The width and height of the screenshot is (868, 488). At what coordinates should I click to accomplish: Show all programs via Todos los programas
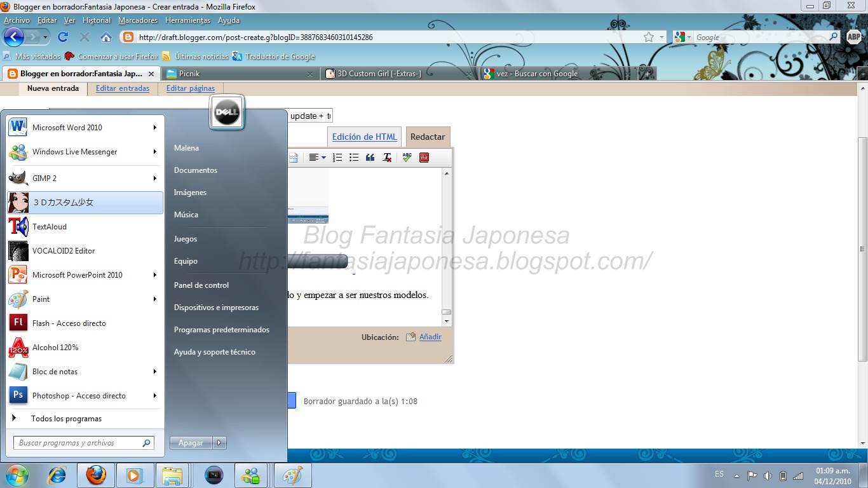point(85,419)
